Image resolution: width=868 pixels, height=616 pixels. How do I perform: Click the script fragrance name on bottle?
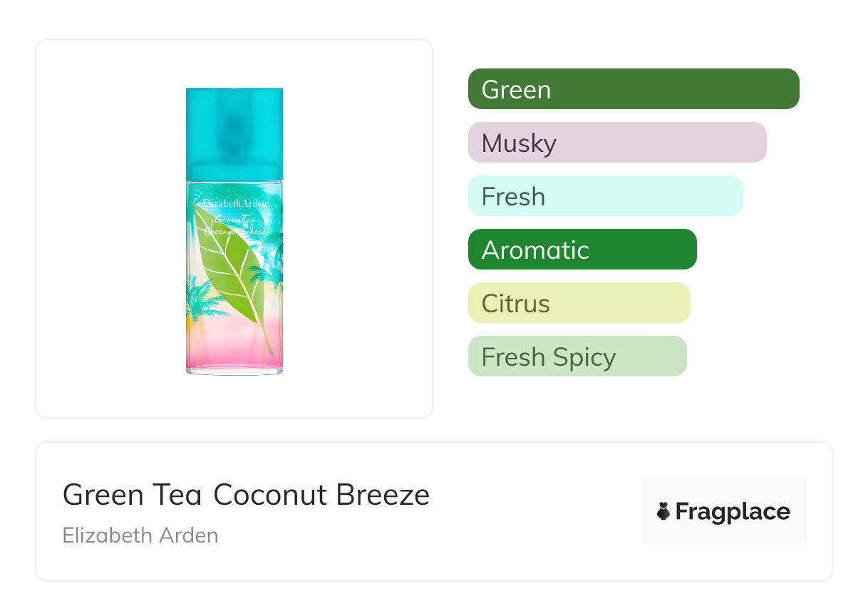point(235,225)
